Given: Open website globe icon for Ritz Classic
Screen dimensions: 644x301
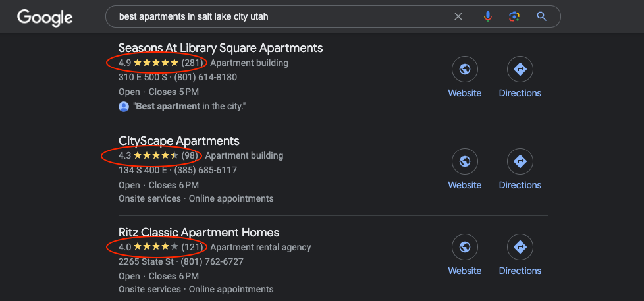Looking at the screenshot, I should click(464, 247).
